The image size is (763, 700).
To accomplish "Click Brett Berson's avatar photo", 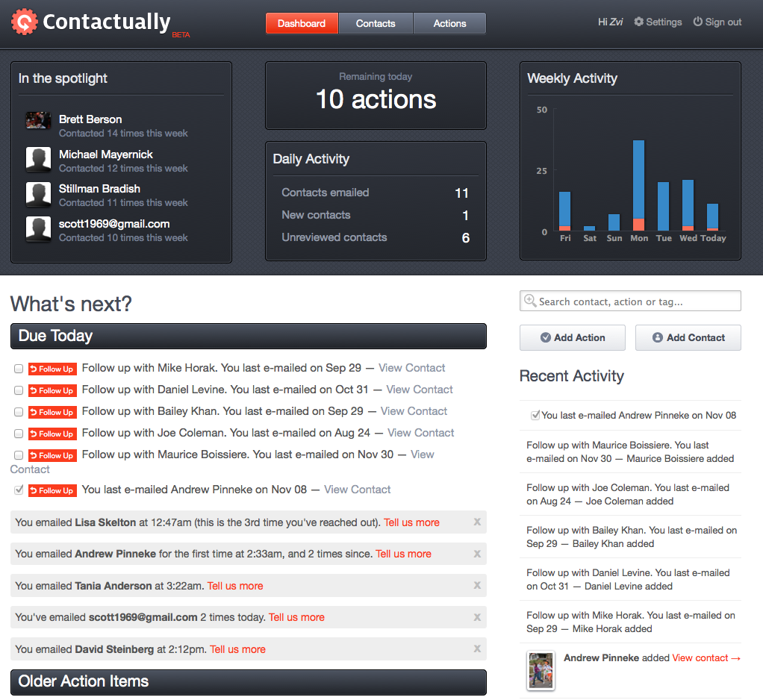I will point(38,120).
